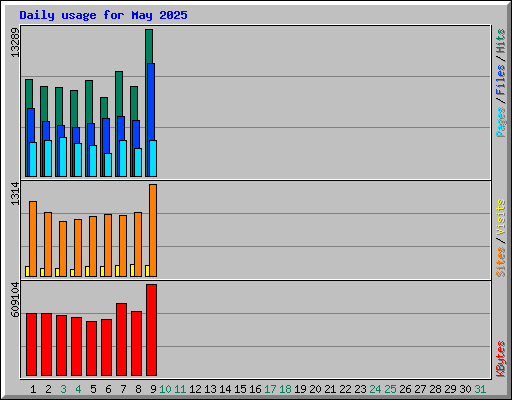Click green day 11 on the date axis

[180, 389]
